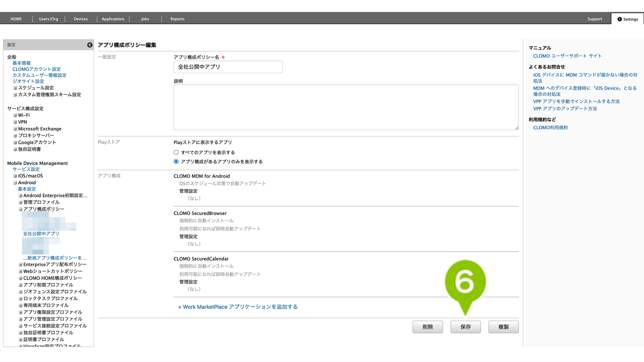Open VPP アプリのアップデート方法 link
The image size is (644, 362).
(x=565, y=109)
